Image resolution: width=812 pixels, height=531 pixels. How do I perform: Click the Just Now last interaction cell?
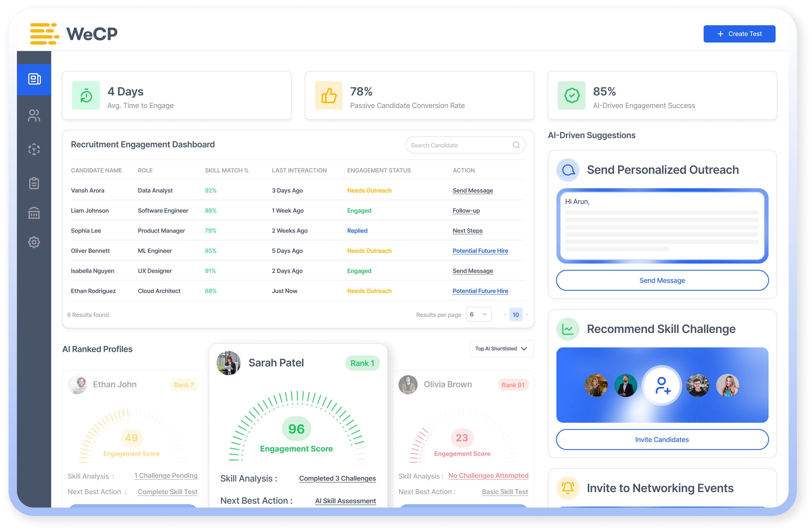(284, 291)
